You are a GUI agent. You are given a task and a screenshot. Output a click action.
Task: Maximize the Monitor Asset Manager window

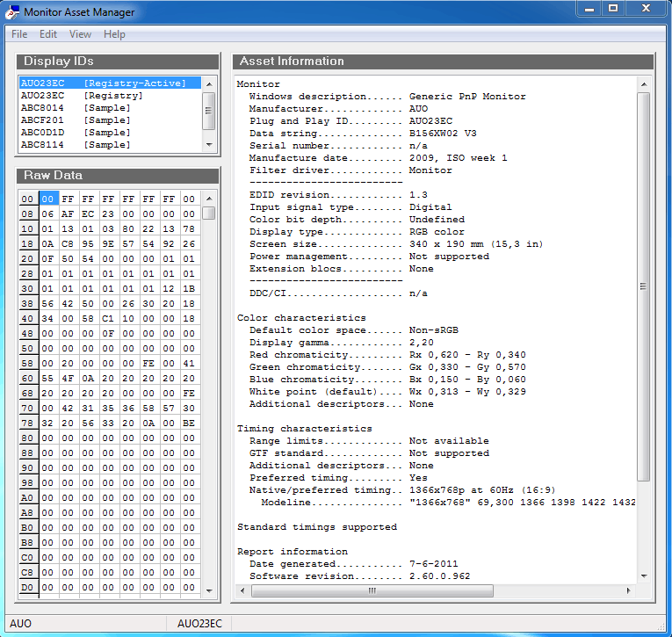(x=613, y=9)
